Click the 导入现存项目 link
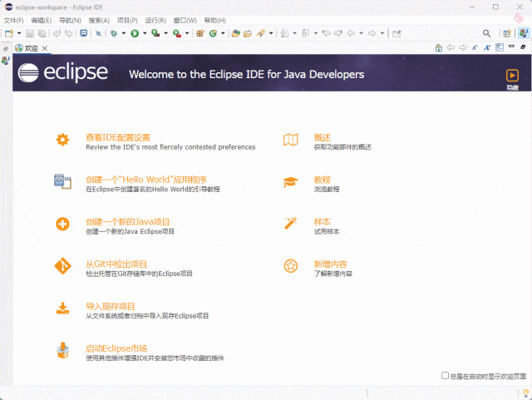 [x=111, y=306]
